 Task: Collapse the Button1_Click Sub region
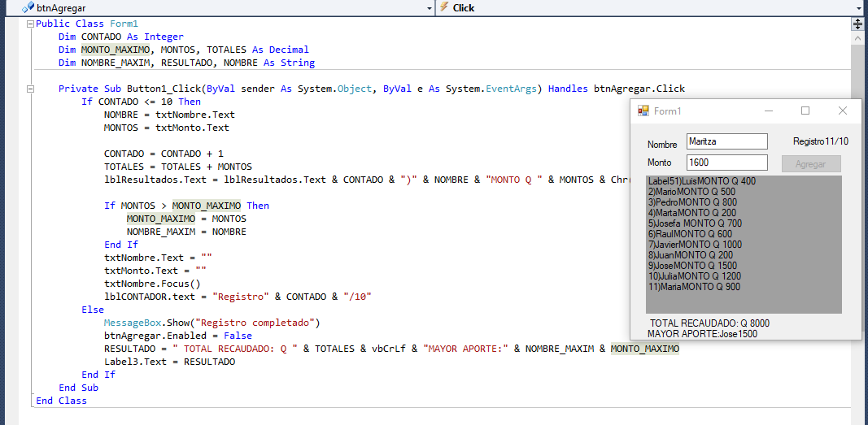coord(30,89)
